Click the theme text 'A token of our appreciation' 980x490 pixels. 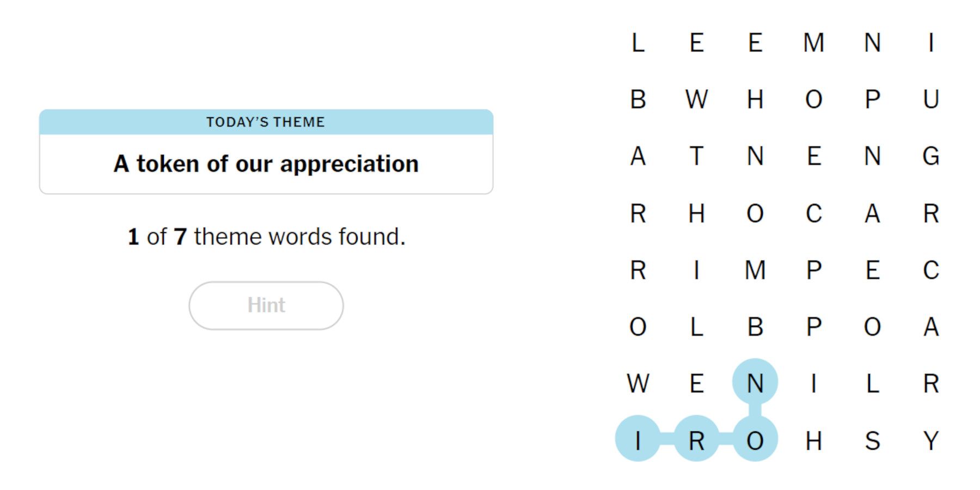[266, 163]
